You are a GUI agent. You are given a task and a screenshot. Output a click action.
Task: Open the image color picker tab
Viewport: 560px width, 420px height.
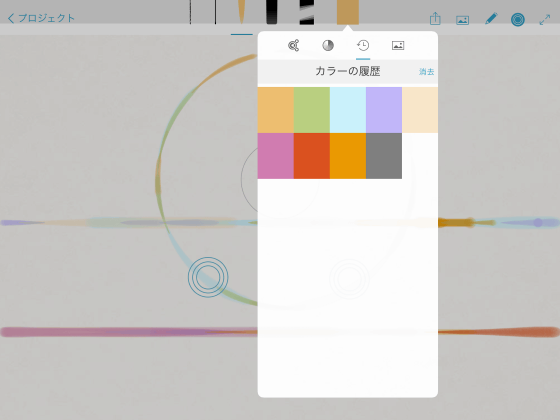[x=398, y=45]
